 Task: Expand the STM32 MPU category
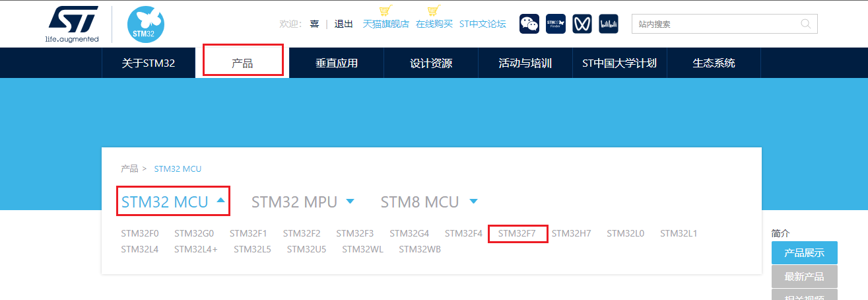(x=303, y=202)
